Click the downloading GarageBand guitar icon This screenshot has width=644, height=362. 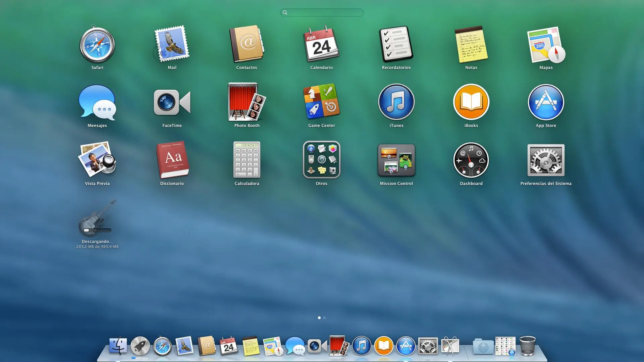pyautogui.click(x=97, y=218)
